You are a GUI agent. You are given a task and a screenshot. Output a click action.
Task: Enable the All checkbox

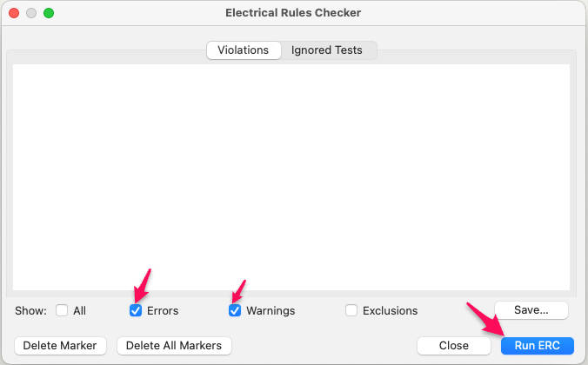(x=62, y=310)
